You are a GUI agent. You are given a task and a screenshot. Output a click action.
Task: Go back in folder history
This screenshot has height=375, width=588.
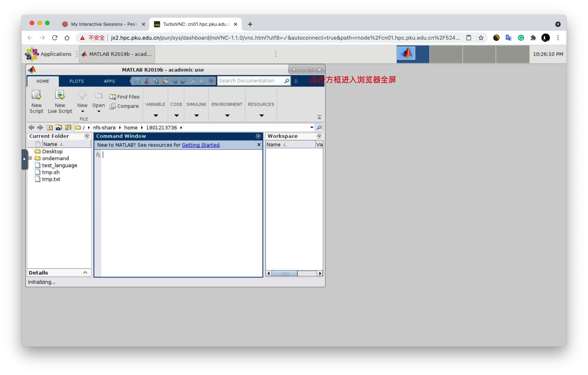click(31, 127)
